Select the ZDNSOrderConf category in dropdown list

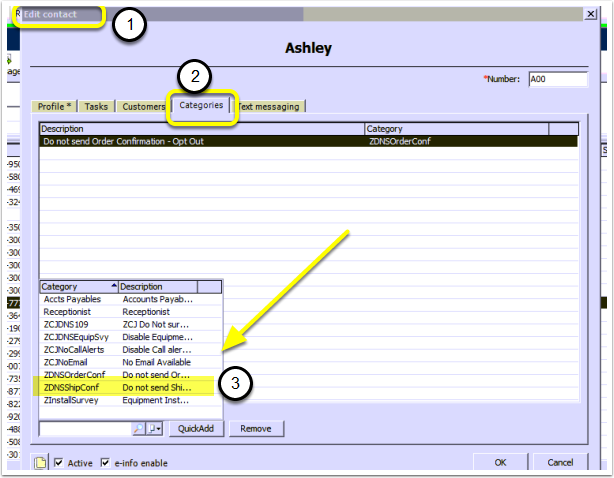click(131, 375)
